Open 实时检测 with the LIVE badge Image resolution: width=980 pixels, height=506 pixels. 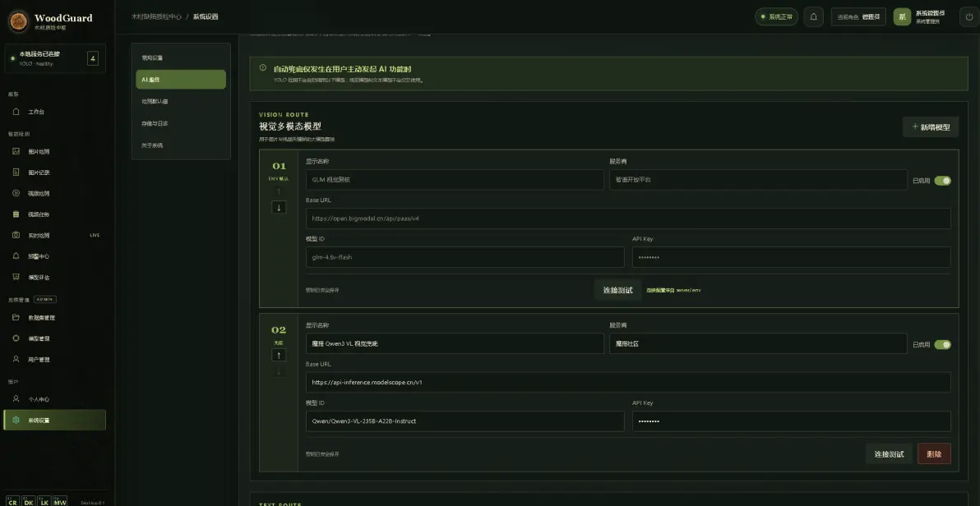[55, 236]
